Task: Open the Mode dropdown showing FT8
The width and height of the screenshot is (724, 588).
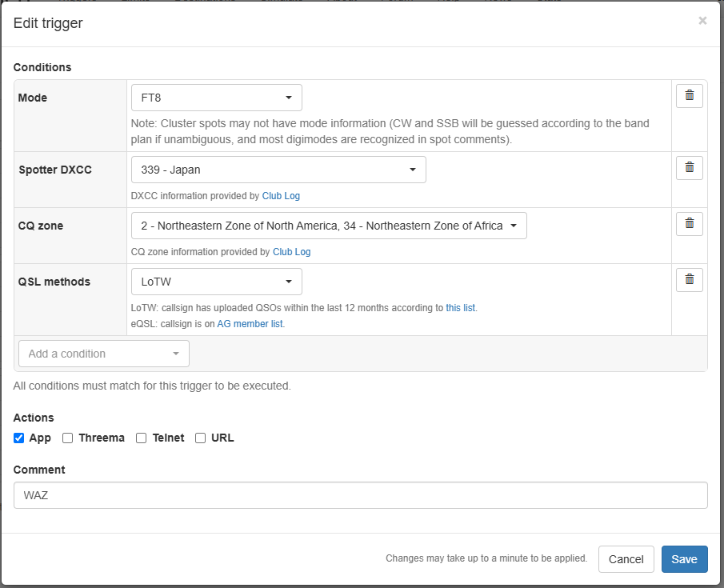Action: tap(216, 98)
